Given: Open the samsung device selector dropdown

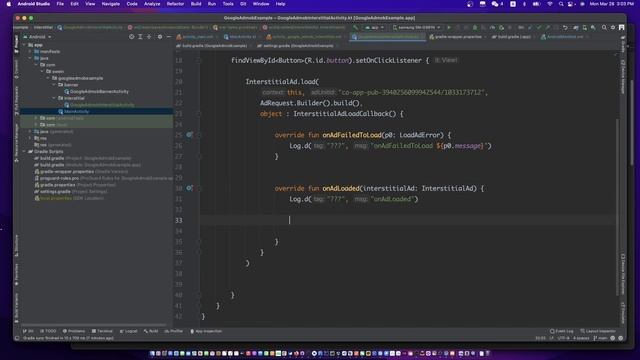Looking at the screenshot, I should pyautogui.click(x=416, y=27).
